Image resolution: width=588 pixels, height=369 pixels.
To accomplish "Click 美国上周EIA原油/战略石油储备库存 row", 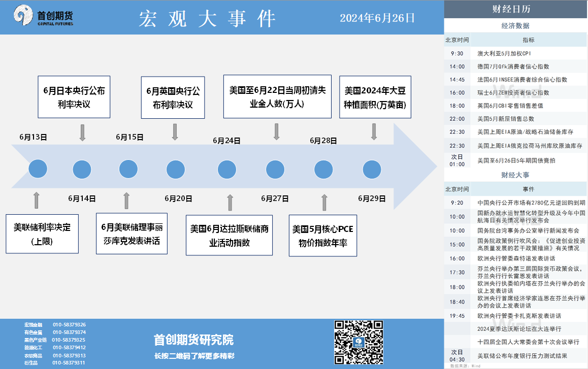I will 515,132.
